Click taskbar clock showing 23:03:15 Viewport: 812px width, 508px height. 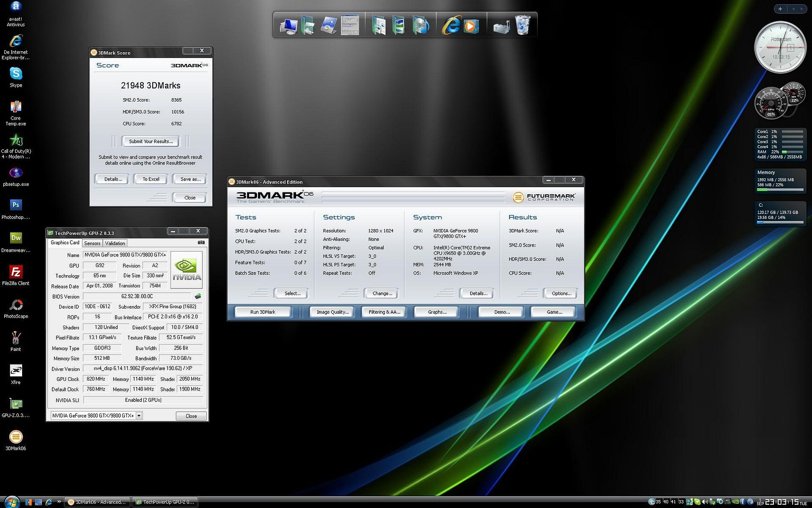782,502
